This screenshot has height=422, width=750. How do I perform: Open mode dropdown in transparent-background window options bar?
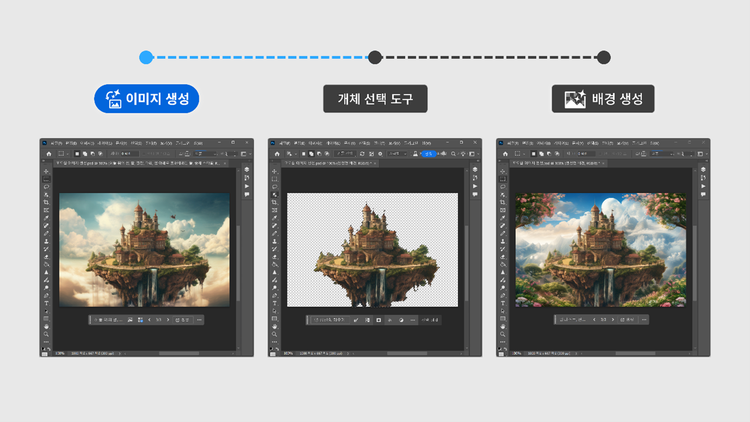[397, 154]
